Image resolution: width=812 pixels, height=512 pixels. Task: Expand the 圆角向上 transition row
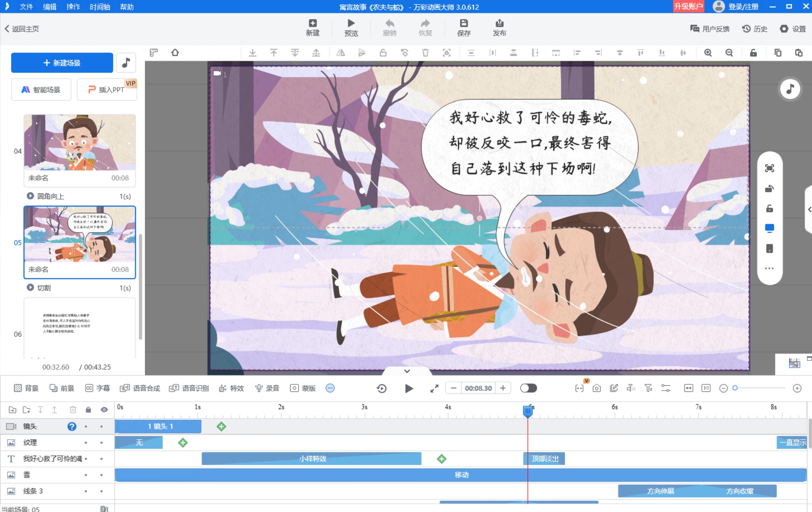pos(30,196)
